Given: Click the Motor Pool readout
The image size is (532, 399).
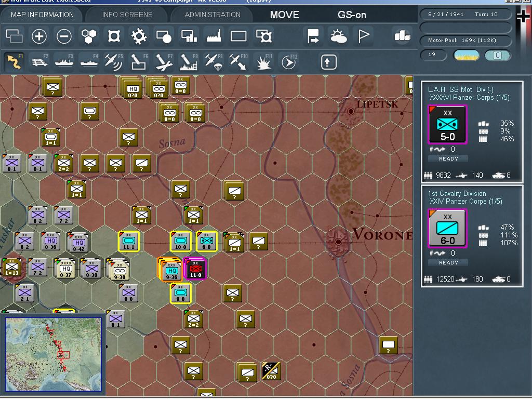Looking at the screenshot, I should [465, 41].
